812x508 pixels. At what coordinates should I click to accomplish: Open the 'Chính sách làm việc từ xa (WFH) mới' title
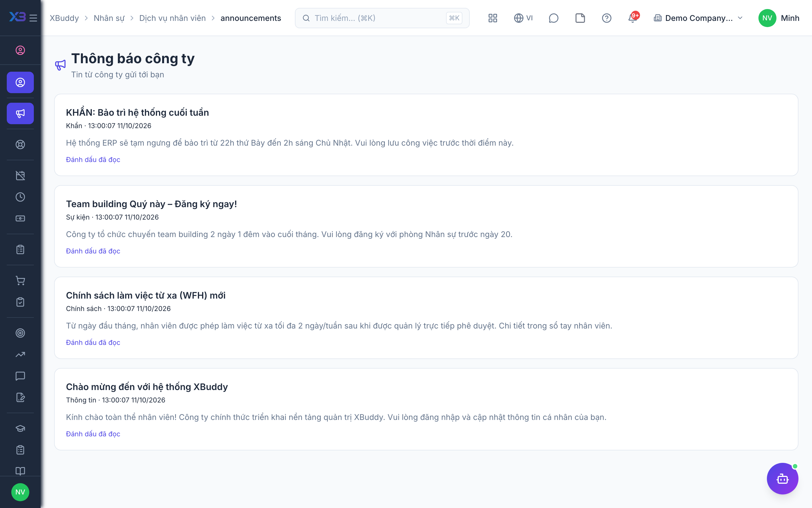145,295
